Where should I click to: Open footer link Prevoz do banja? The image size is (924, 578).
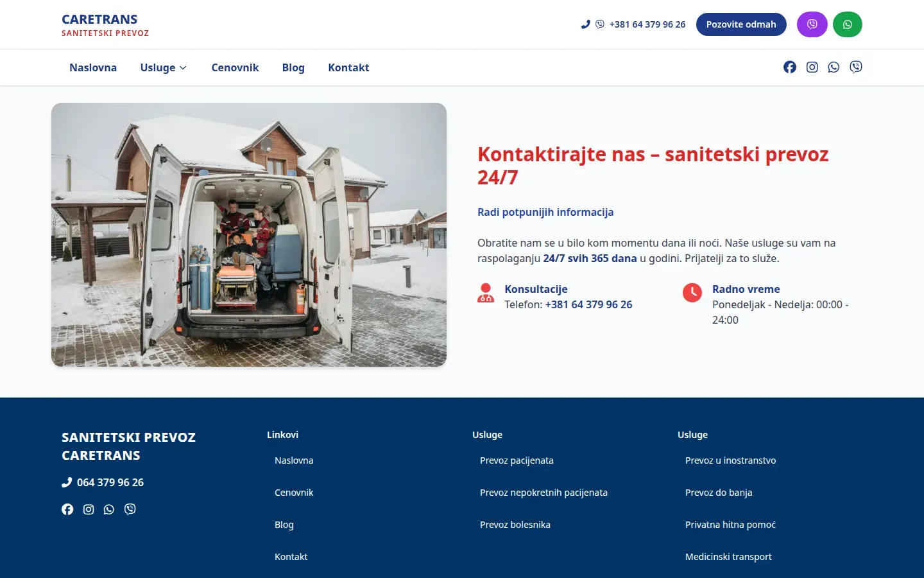pos(719,493)
